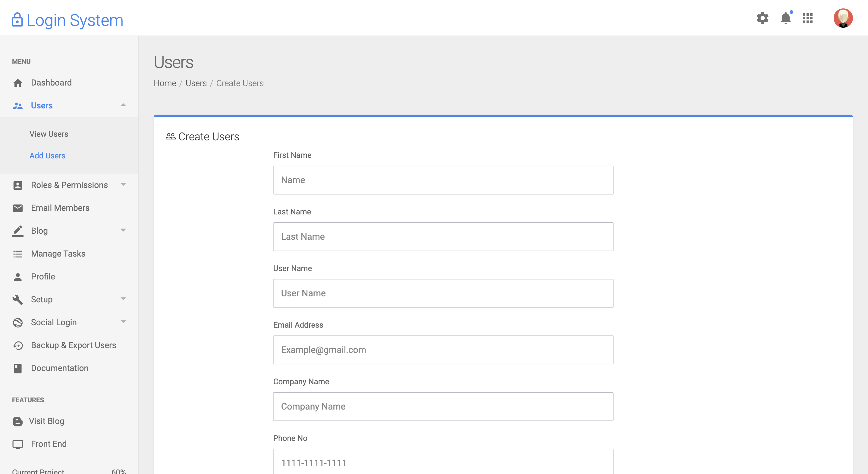The width and height of the screenshot is (868, 474).
Task: Open the notifications bell
Action: tap(785, 18)
